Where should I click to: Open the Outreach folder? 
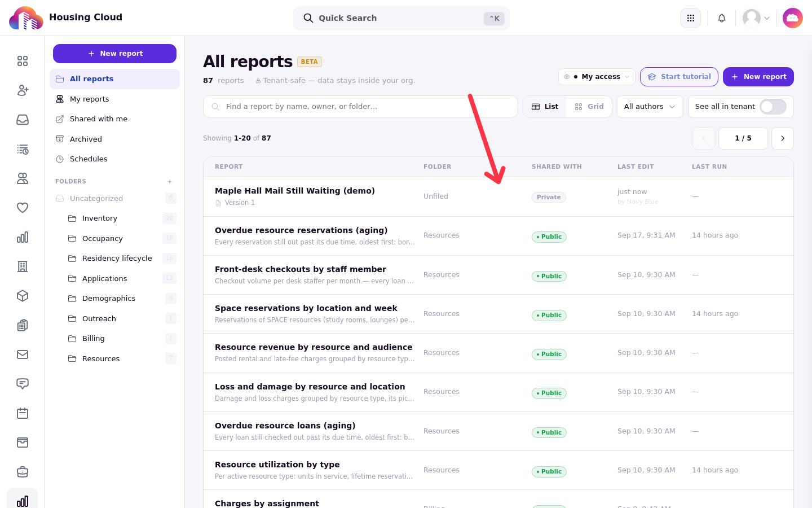(121, 318)
